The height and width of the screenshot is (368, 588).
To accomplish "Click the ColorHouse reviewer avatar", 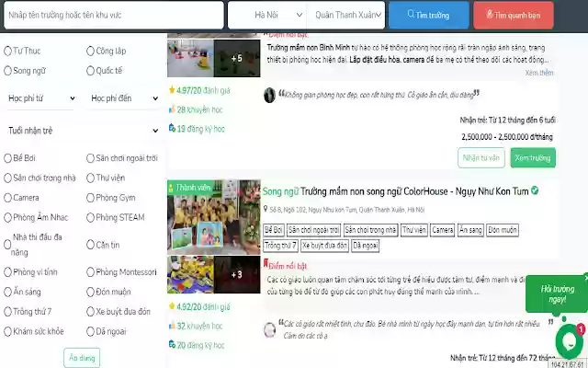I will 269,330.
